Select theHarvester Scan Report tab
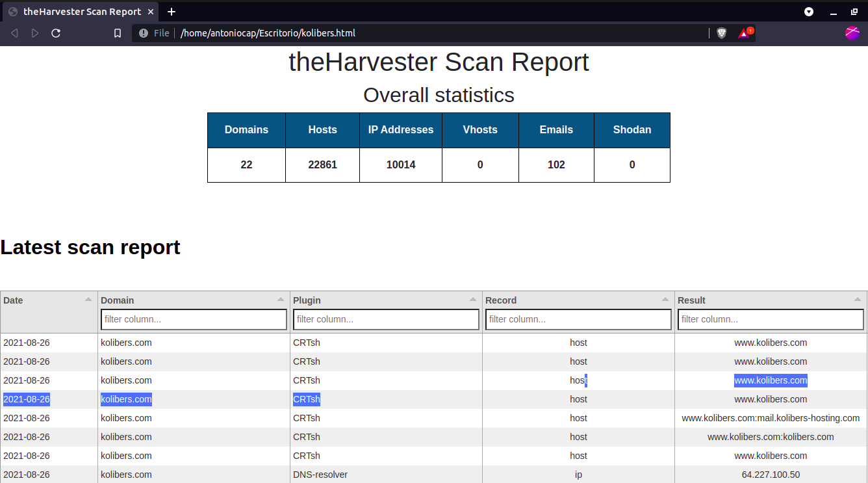This screenshot has width=868, height=483. [81, 12]
